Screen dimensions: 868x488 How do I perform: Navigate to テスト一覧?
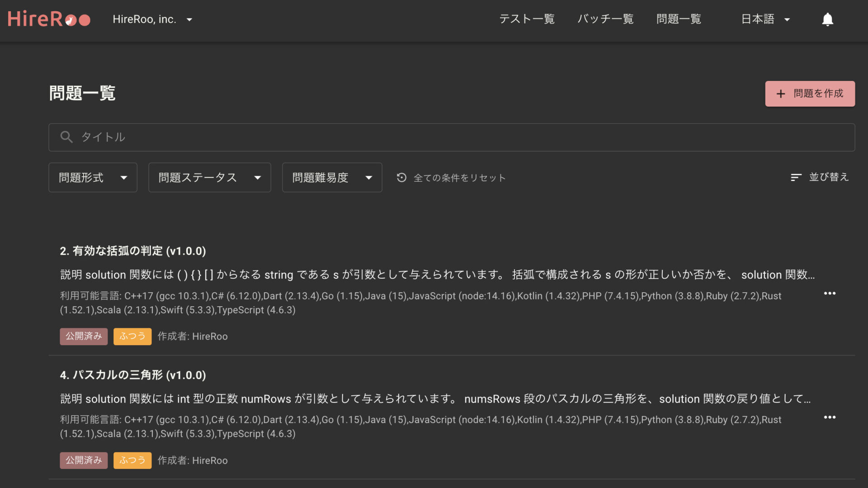click(x=527, y=19)
